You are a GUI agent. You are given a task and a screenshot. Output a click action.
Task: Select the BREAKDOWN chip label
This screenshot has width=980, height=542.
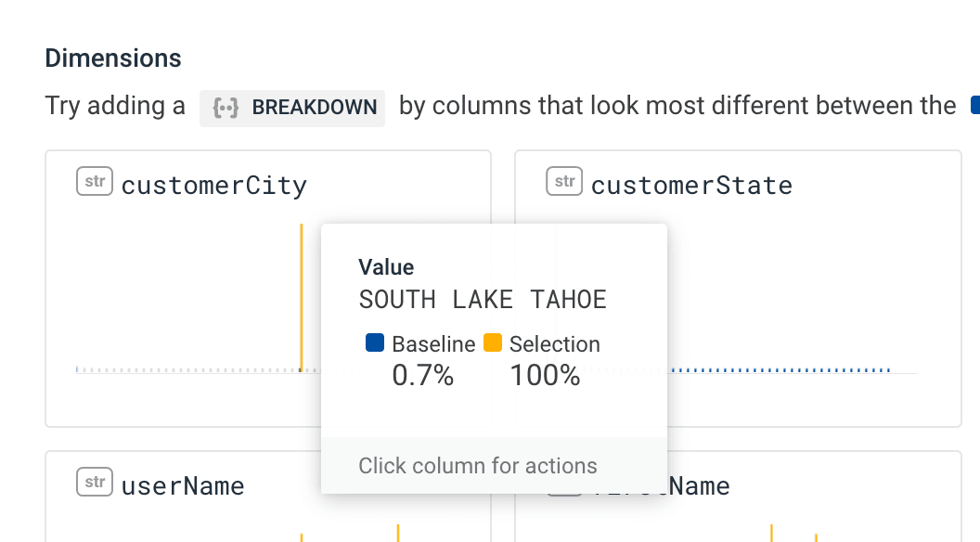point(314,108)
